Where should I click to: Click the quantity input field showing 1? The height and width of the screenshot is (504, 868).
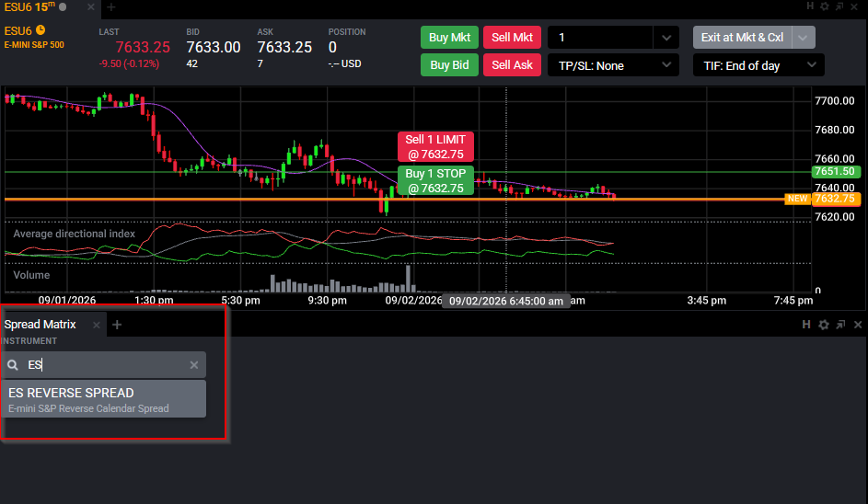600,38
